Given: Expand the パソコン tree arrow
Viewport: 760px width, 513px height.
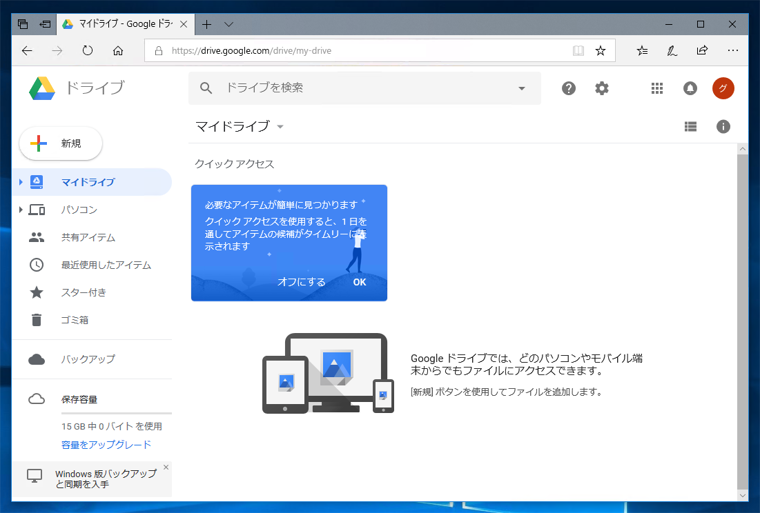Looking at the screenshot, I should click(20, 209).
